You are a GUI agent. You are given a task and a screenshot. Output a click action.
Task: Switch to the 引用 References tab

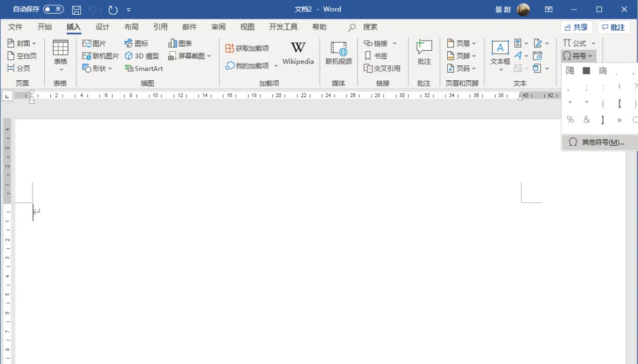160,27
